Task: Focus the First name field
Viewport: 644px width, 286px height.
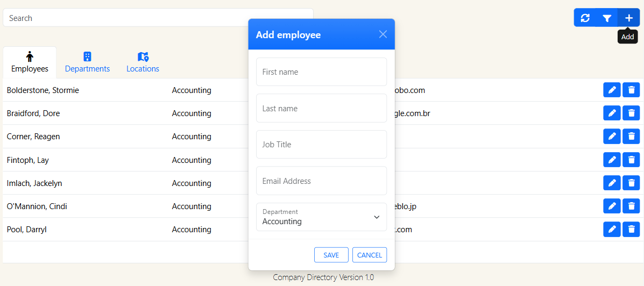Action: [x=321, y=72]
